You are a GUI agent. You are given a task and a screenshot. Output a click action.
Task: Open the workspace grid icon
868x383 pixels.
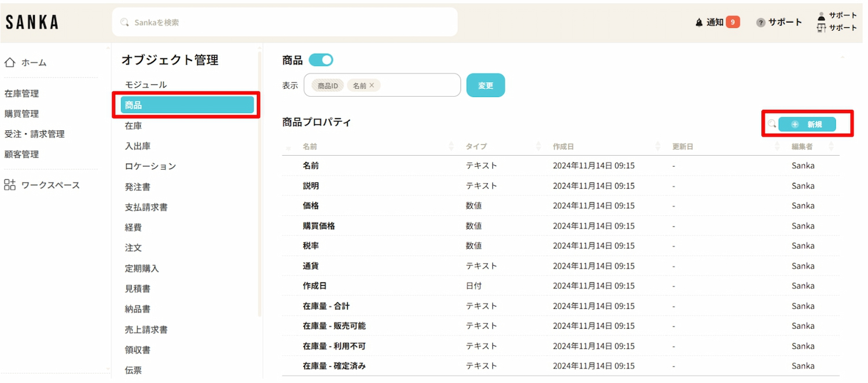point(10,185)
